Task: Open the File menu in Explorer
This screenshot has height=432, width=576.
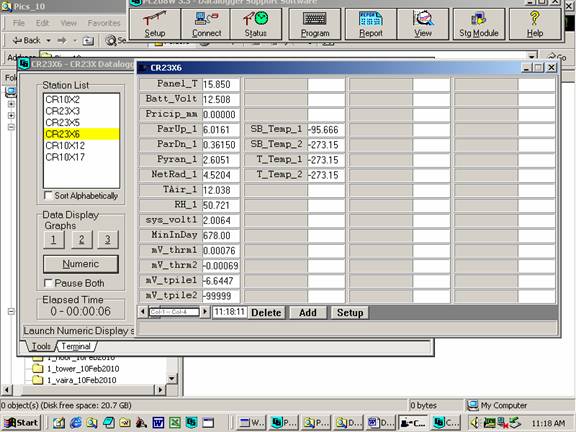Action: point(18,23)
